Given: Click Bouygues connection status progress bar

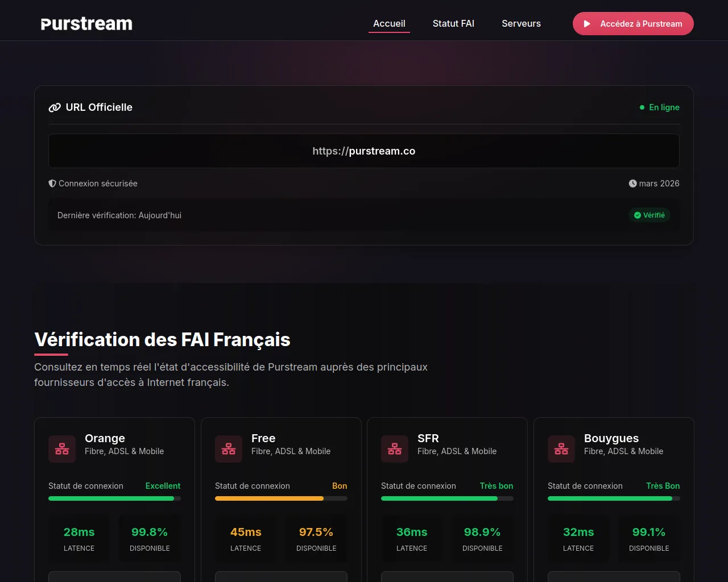Looking at the screenshot, I should point(614,498).
